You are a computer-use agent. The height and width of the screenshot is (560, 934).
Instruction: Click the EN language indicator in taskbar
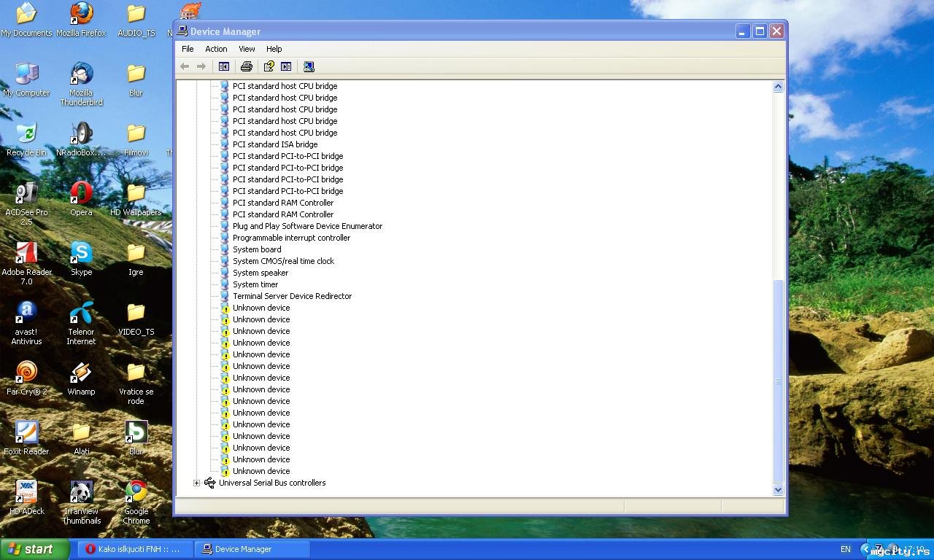[x=846, y=549]
